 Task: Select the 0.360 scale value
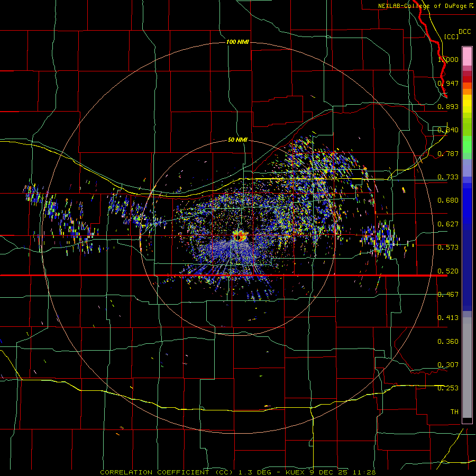448,342
